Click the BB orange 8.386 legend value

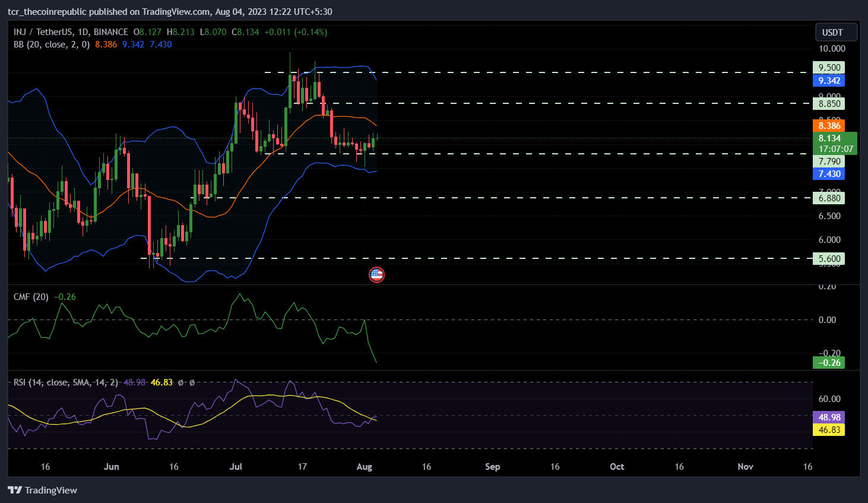coord(106,45)
